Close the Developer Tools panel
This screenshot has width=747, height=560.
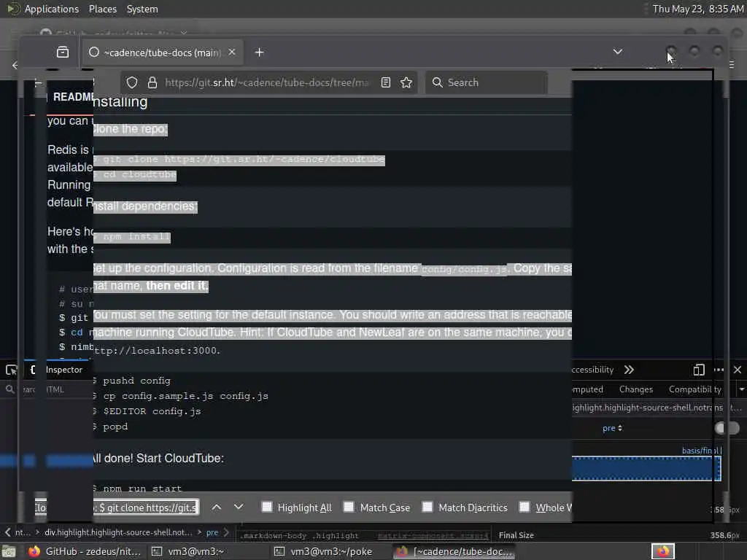click(738, 370)
